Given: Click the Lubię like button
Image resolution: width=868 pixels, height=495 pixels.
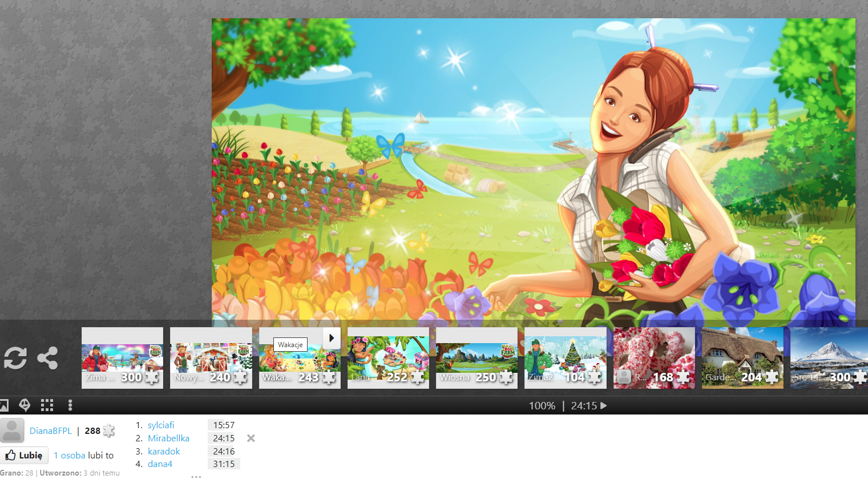Looking at the screenshot, I should [x=25, y=455].
